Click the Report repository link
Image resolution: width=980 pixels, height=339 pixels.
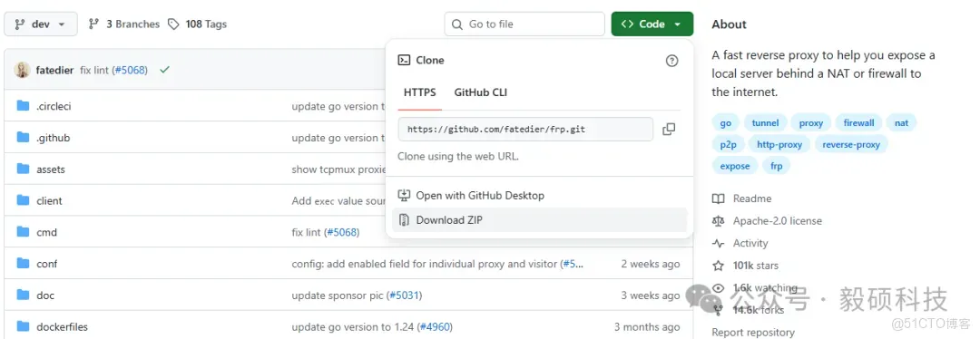point(753,332)
